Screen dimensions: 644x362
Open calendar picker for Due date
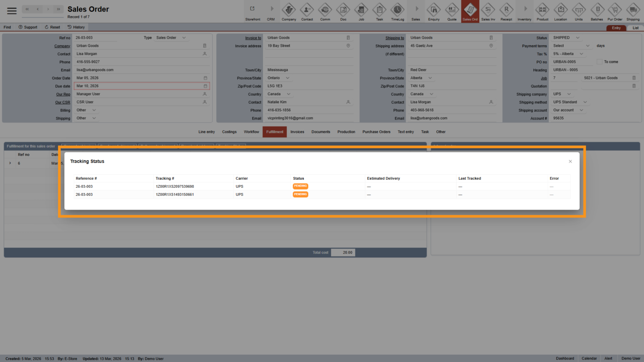pyautogui.click(x=205, y=86)
